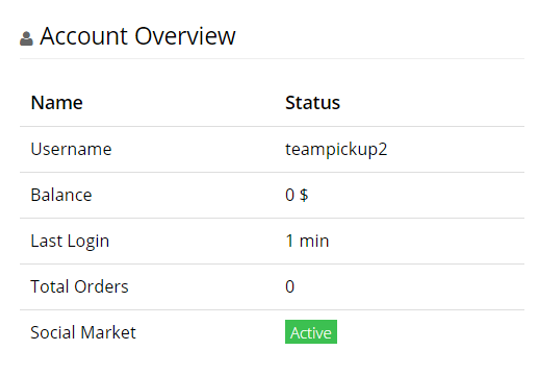
Task: Click the 1 min last login value
Action: [x=307, y=241]
